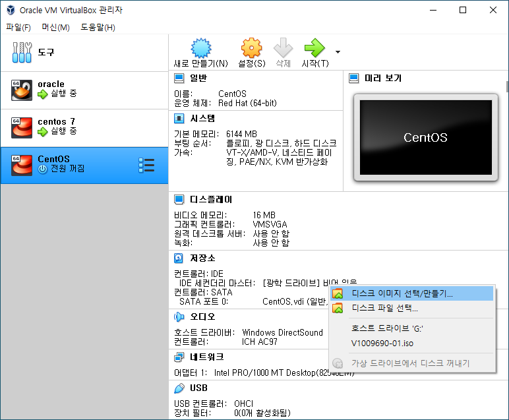Click the centos 7 red hat icon
Image resolution: width=509 pixels, height=420 pixels.
22,128
